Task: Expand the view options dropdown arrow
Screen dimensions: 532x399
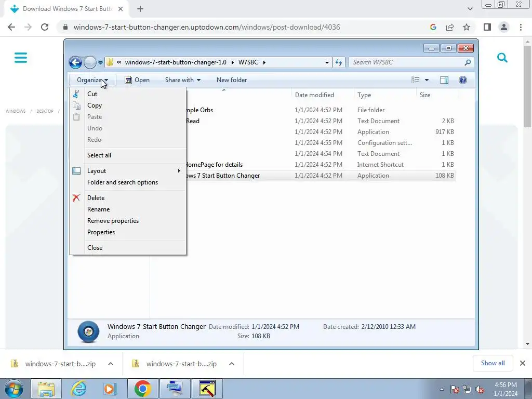Action: pos(427,80)
